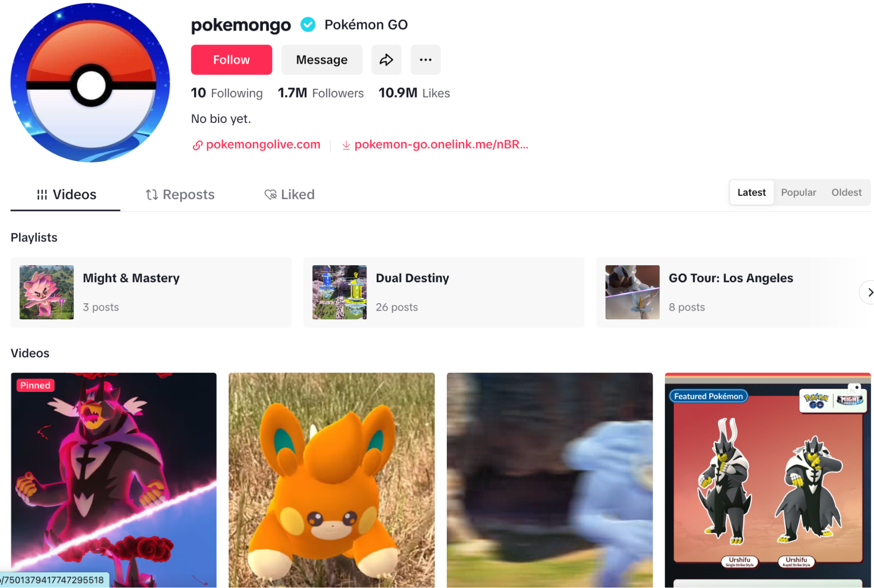
Task: Select the Latest sort option
Action: pos(751,192)
